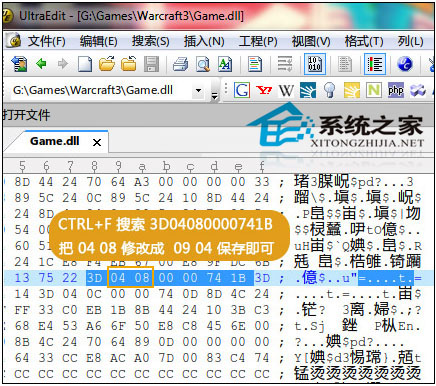
Task: Open the 格式(T) menu
Action: click(364, 41)
